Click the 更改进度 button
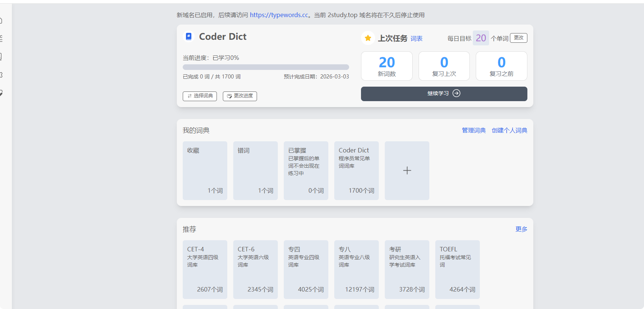 (x=240, y=96)
